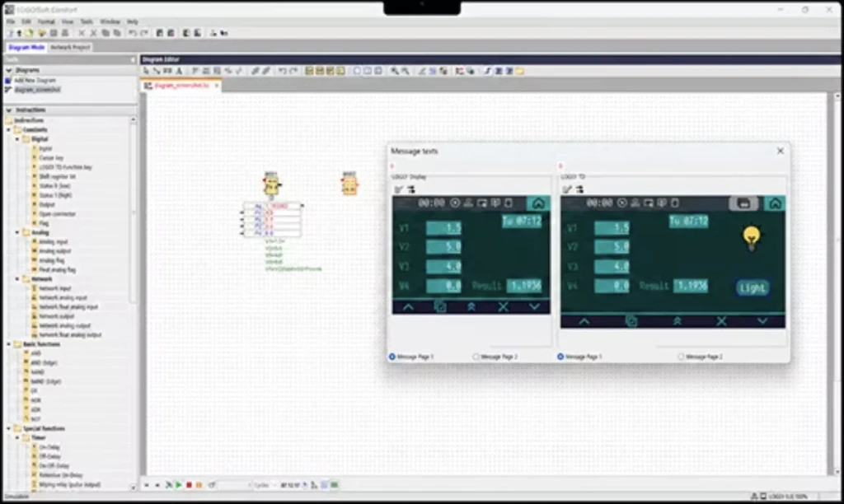Click the Light button on TD screen

752,287
